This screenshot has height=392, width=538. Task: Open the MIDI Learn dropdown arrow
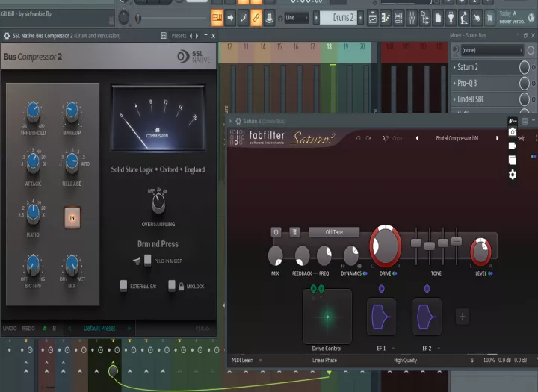261,360
